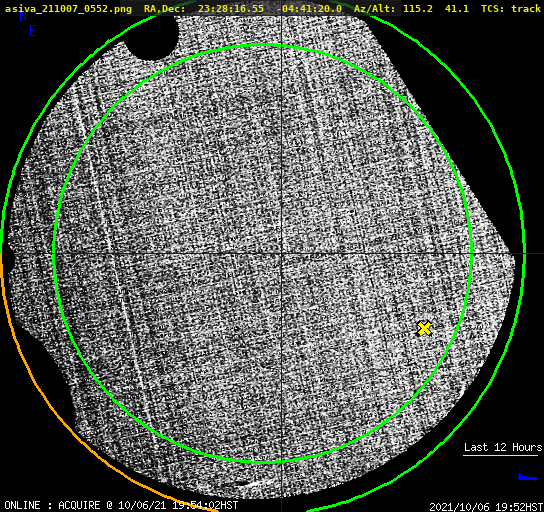Open the Last 12 Hours link
The height and width of the screenshot is (512, 544).
(503, 447)
